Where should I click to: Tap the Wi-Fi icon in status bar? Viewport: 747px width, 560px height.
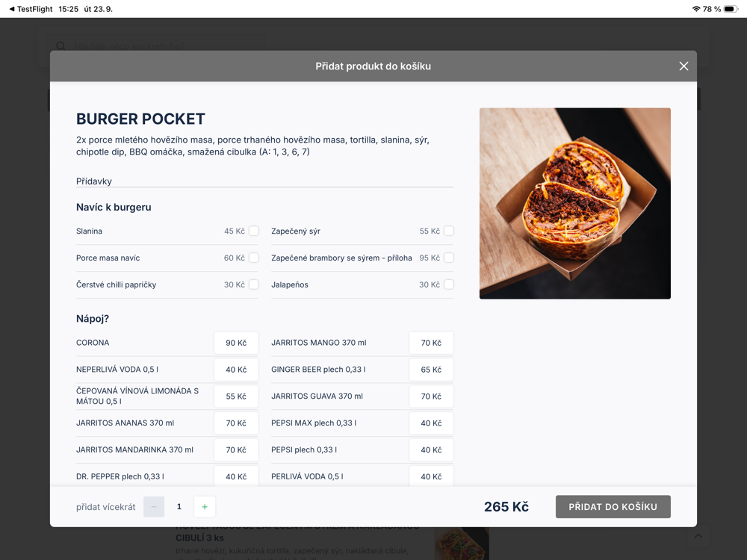click(x=696, y=9)
